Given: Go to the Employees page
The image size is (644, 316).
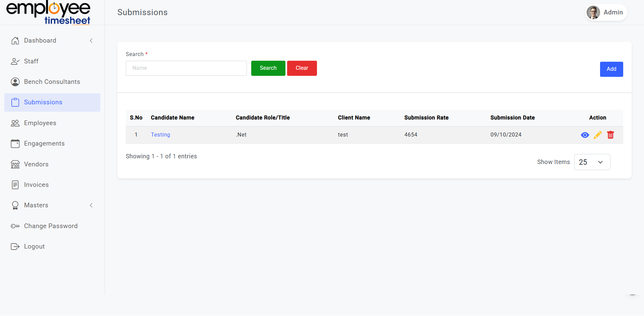Looking at the screenshot, I should coord(40,123).
